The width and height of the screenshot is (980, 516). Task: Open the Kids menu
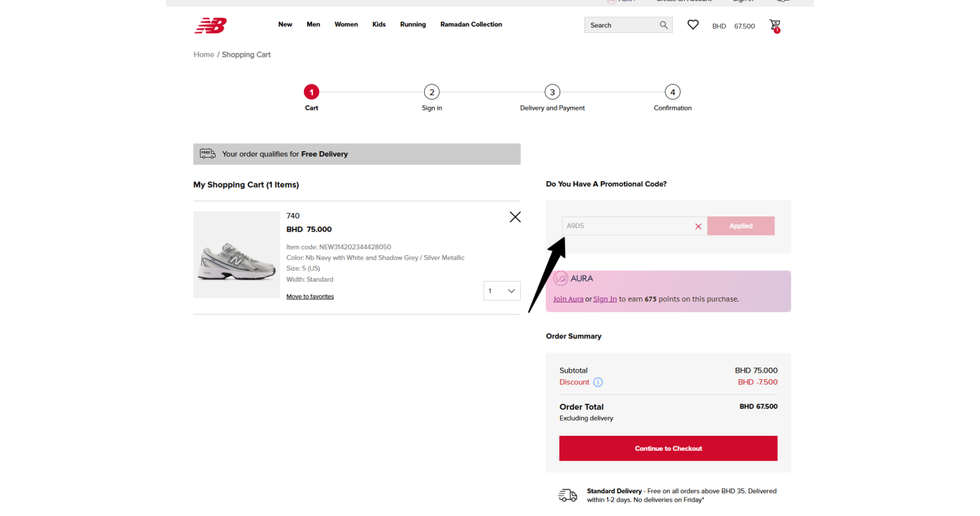click(x=379, y=24)
